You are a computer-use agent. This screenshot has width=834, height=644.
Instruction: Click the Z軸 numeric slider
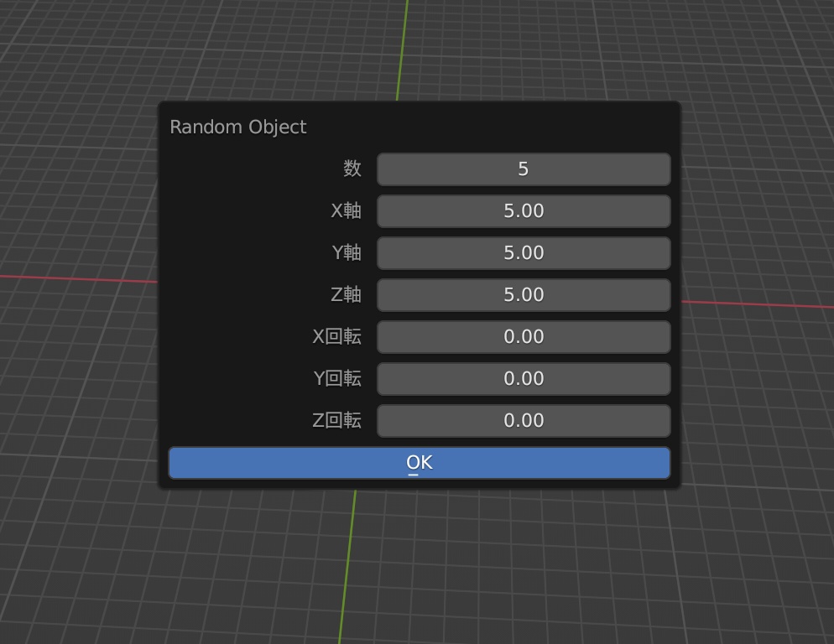(x=523, y=294)
